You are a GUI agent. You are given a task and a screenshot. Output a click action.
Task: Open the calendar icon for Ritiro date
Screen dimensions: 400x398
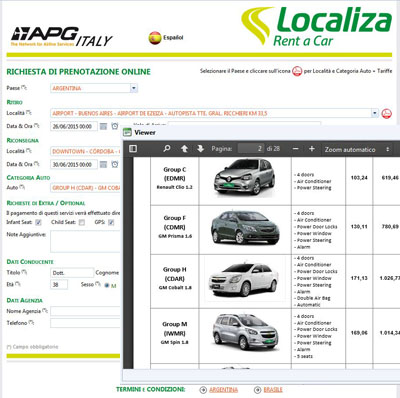pos(103,126)
